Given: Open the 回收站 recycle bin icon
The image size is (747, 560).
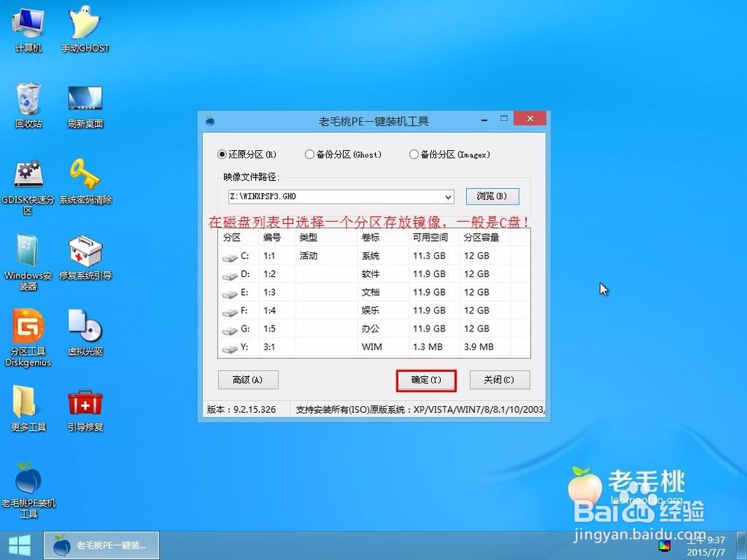Looking at the screenshot, I should click(x=28, y=105).
